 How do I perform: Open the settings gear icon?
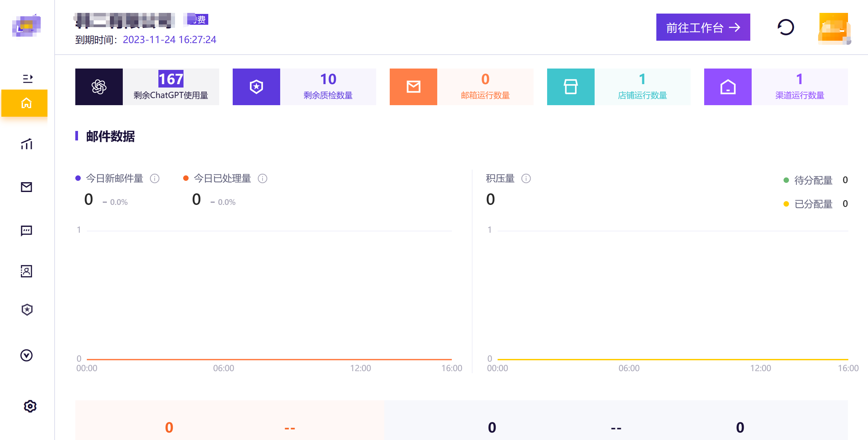[x=30, y=406]
